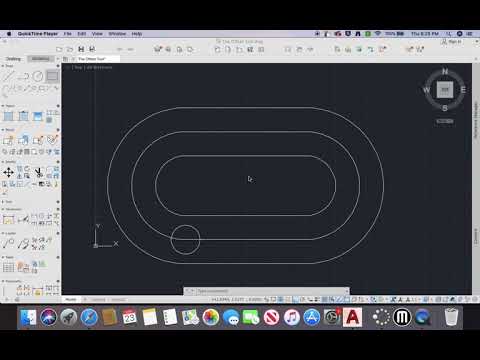The height and width of the screenshot is (360, 480).
Task: Open Spotlight search in menu bar
Action: click(x=449, y=34)
